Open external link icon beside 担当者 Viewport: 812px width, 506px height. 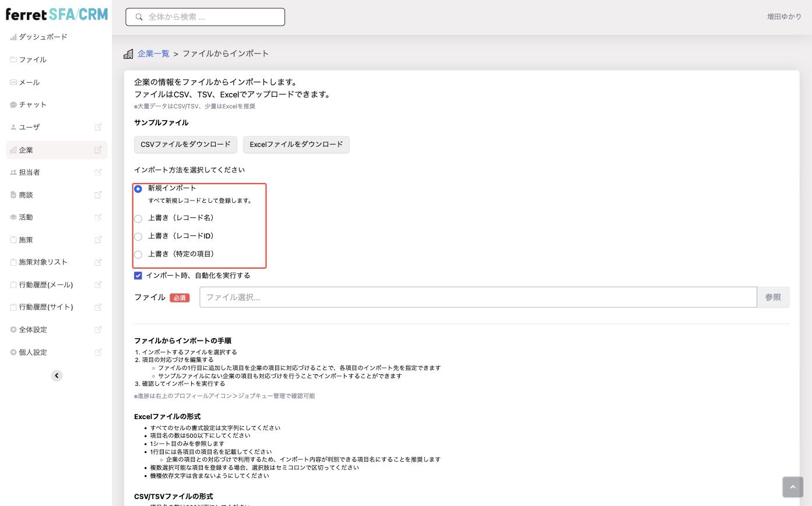pos(98,172)
